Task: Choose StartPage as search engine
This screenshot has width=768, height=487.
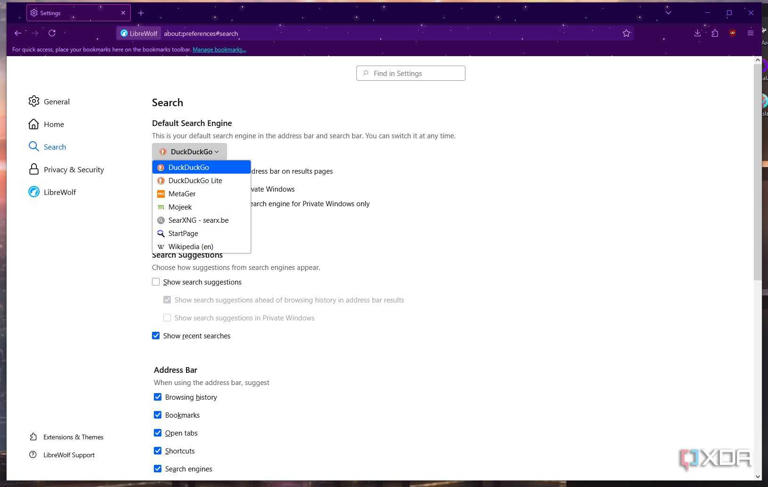Action: 201,233
